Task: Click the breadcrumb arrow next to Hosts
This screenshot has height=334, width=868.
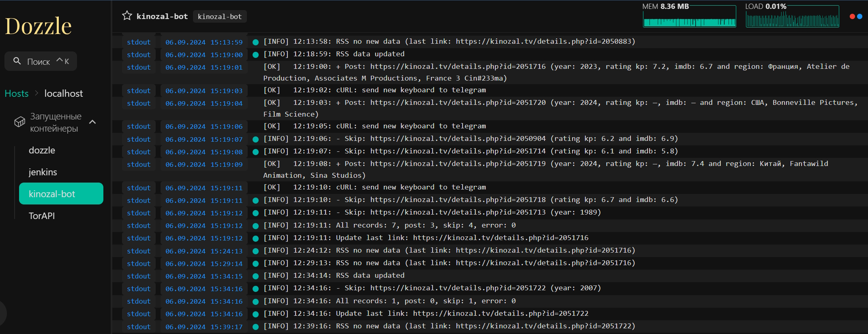Action: (x=36, y=93)
